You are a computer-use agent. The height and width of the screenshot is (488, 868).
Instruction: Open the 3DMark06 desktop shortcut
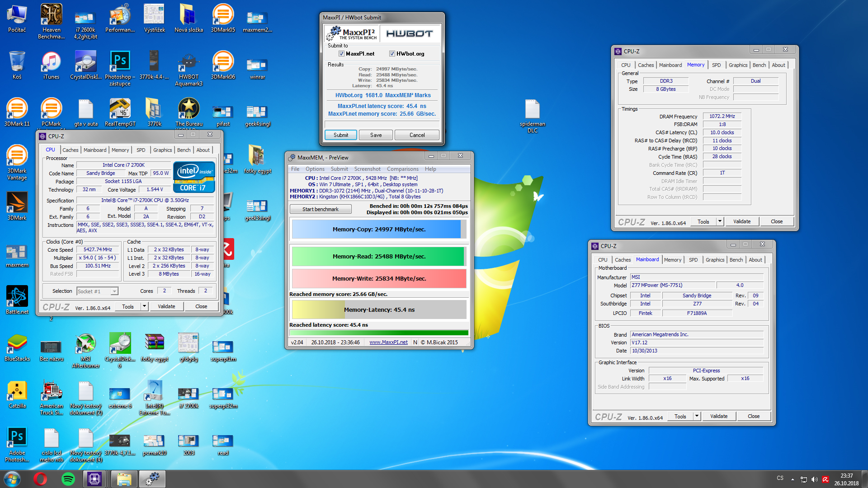coord(223,65)
